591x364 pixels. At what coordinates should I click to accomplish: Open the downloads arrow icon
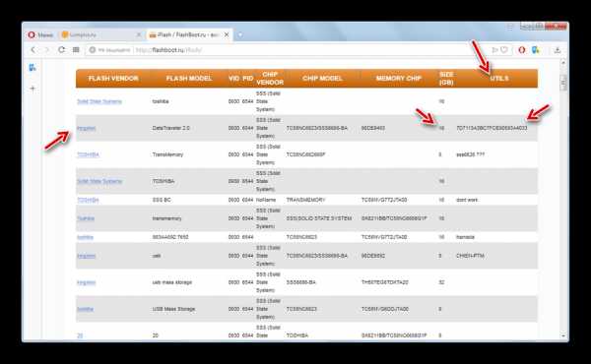(558, 50)
